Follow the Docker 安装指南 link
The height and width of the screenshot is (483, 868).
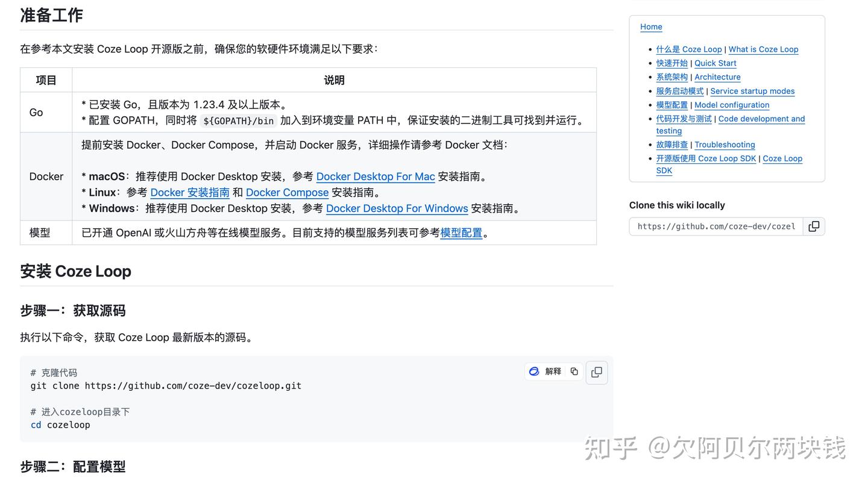(x=189, y=192)
